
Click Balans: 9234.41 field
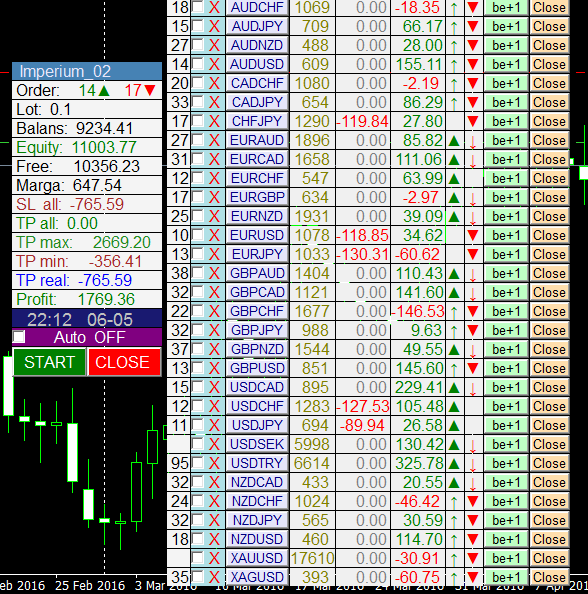coord(87,128)
